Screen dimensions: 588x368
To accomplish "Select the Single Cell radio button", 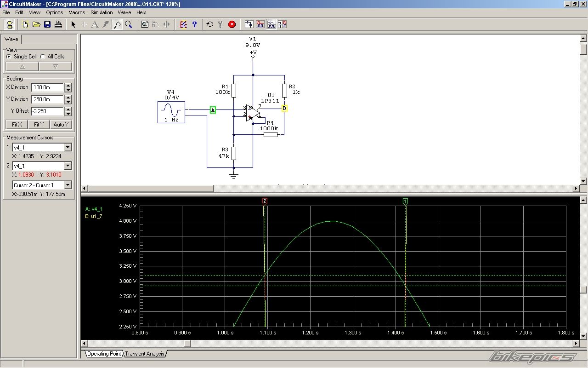I will (x=9, y=57).
